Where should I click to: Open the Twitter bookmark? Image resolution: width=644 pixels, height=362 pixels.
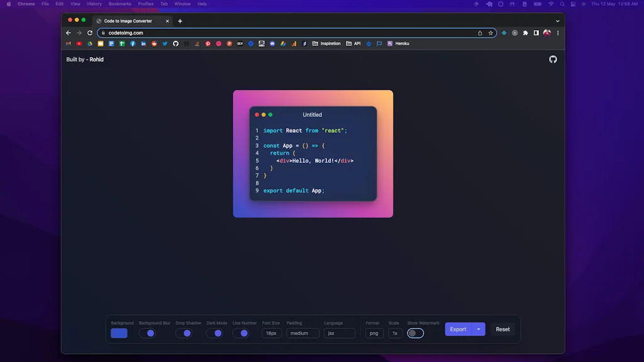(164, 43)
